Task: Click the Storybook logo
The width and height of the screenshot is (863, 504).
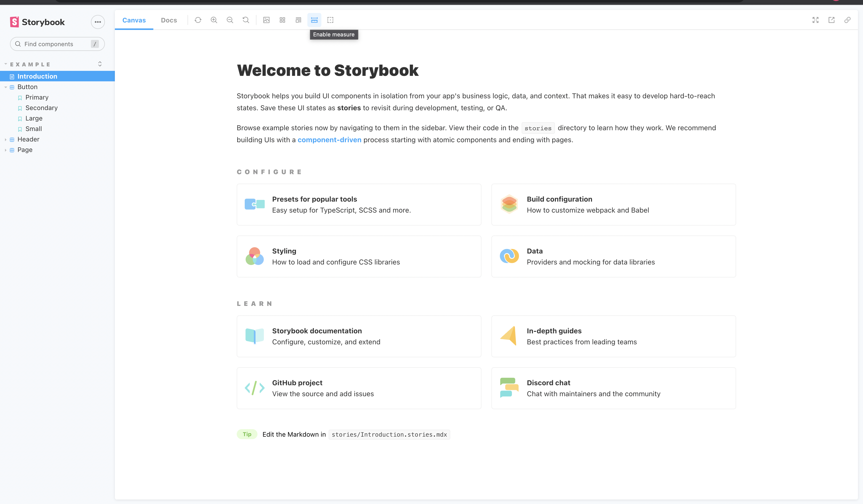Action: (37, 22)
